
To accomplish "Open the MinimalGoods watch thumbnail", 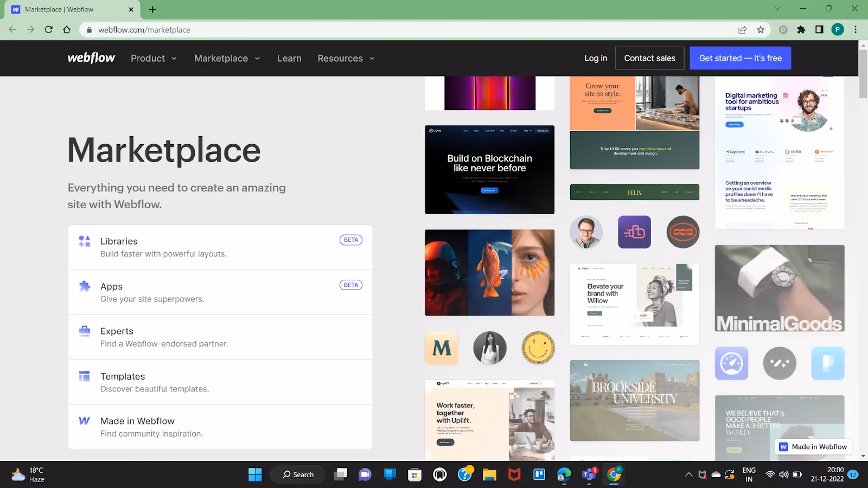I will [x=780, y=288].
